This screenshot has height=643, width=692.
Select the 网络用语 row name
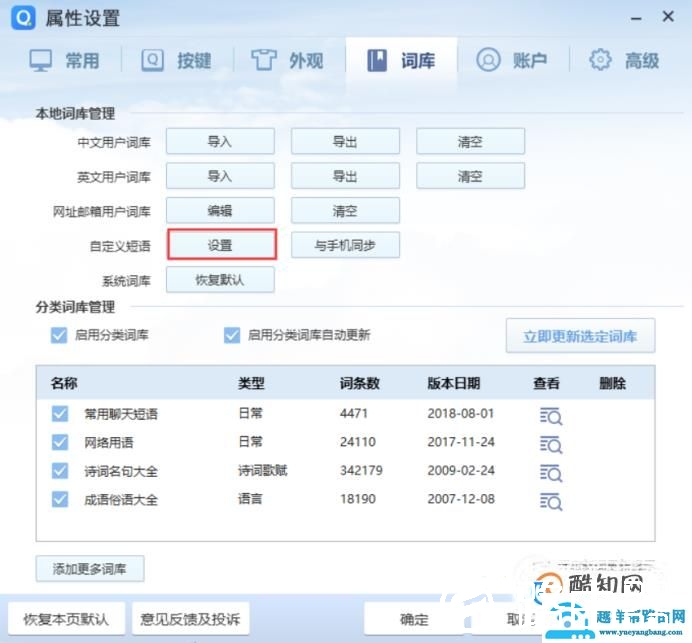109,442
